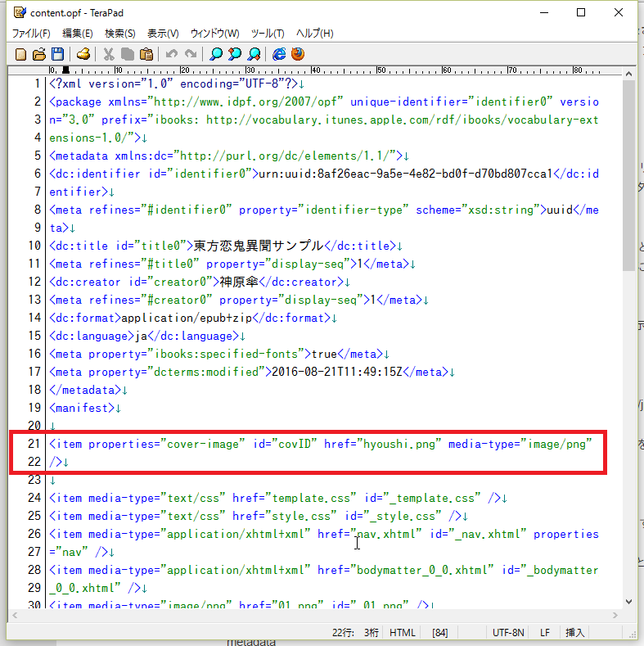Viewport: 644px width, 646px height.
Task: Open the ファイル(F) menu
Action: pyautogui.click(x=31, y=34)
